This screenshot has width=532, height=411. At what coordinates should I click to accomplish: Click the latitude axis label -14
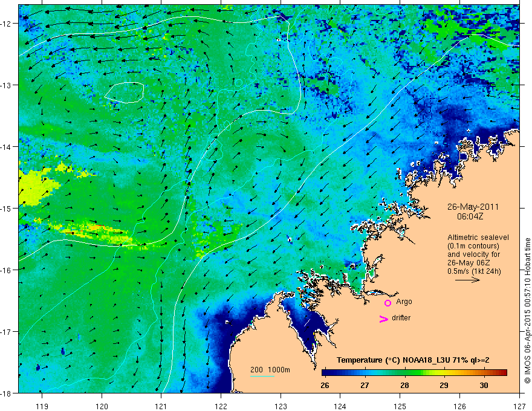point(6,147)
